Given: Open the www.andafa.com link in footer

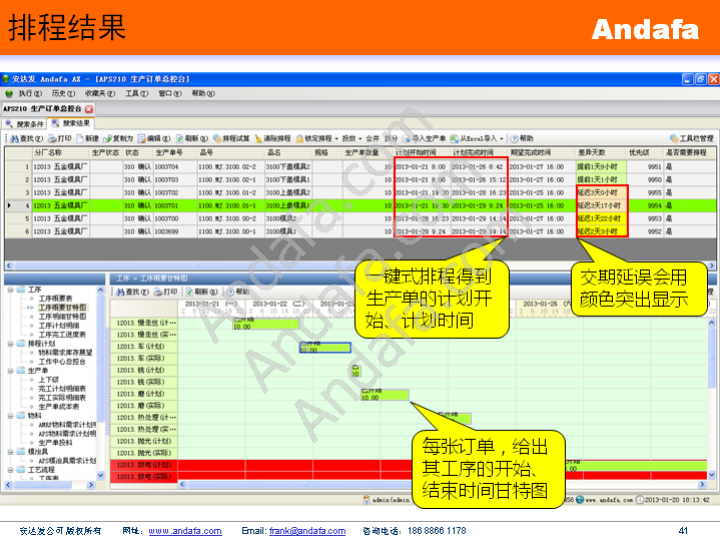Looking at the screenshot, I should pyautogui.click(x=185, y=531).
